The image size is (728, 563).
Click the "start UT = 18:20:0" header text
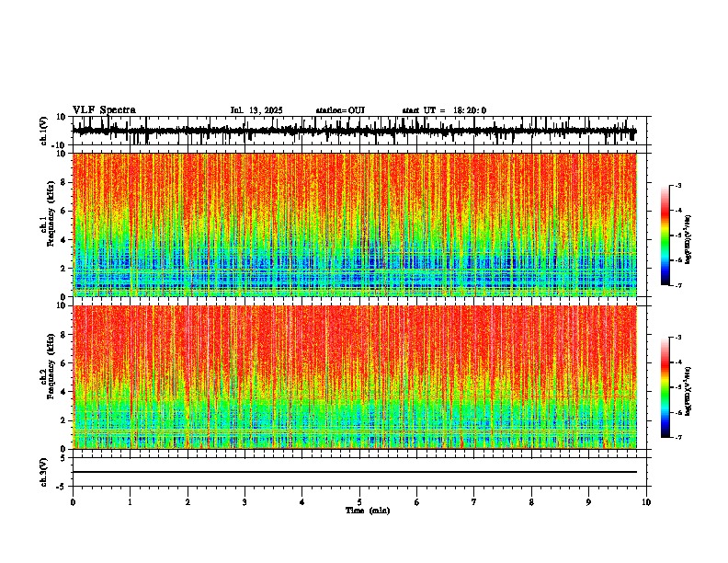[444, 110]
